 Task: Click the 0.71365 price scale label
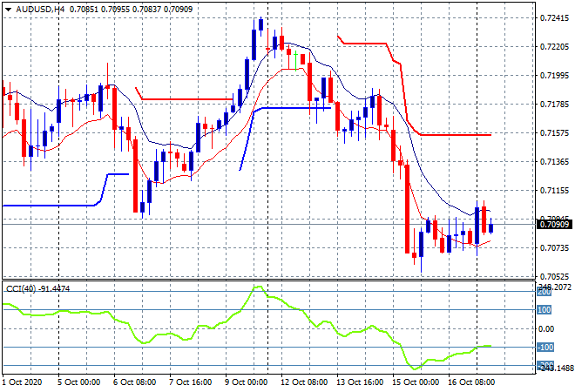pos(554,162)
